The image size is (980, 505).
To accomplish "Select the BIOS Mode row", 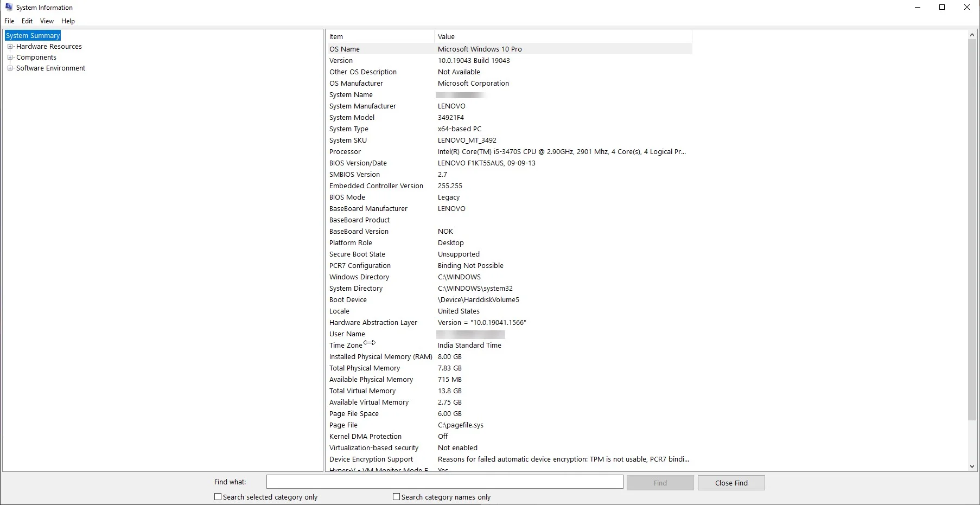I will (x=509, y=197).
